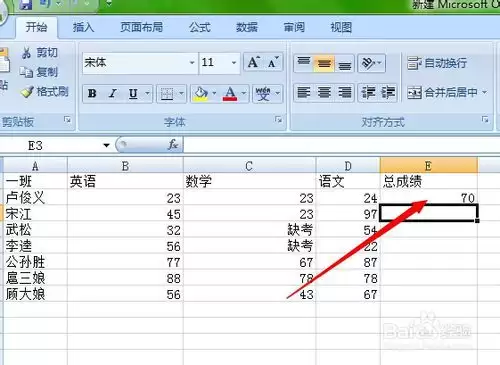Open the 视图 tab
Image resolution: width=500 pixels, height=365 pixels.
click(341, 27)
